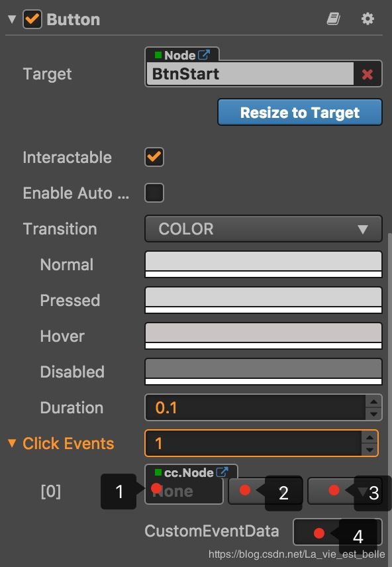The image size is (392, 567).
Task: Open the Button component help documentation icon
Action: pyautogui.click(x=333, y=19)
